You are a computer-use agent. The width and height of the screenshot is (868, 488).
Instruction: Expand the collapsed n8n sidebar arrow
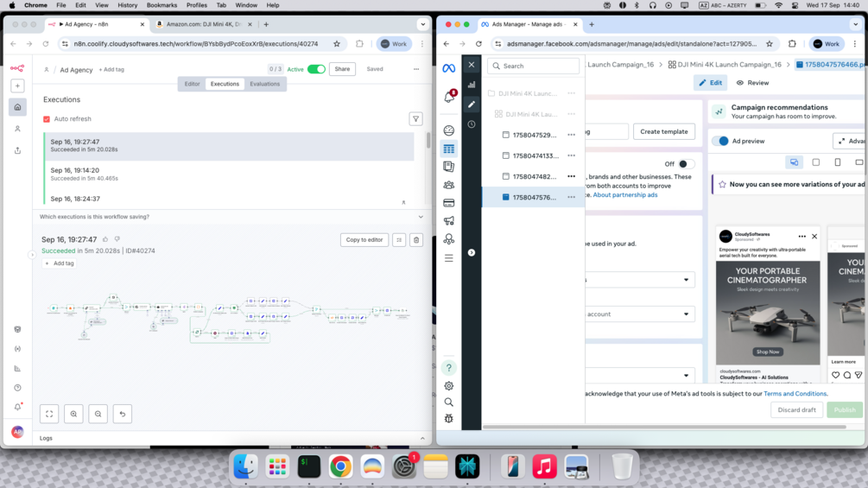point(32,255)
